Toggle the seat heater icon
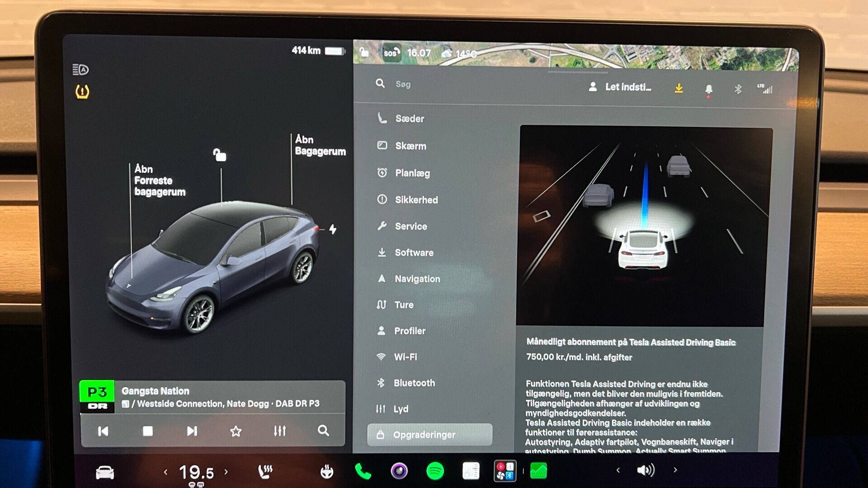The height and width of the screenshot is (488, 868). point(265,472)
